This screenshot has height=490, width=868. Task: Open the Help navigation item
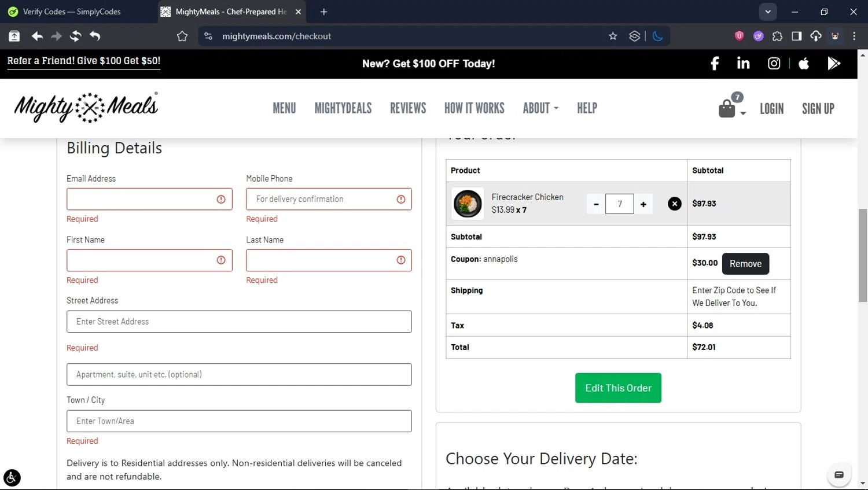pos(587,108)
